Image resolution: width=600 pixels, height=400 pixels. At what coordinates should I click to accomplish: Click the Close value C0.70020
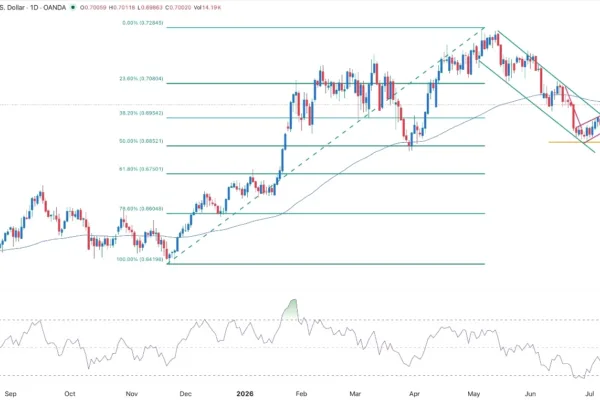click(x=178, y=7)
